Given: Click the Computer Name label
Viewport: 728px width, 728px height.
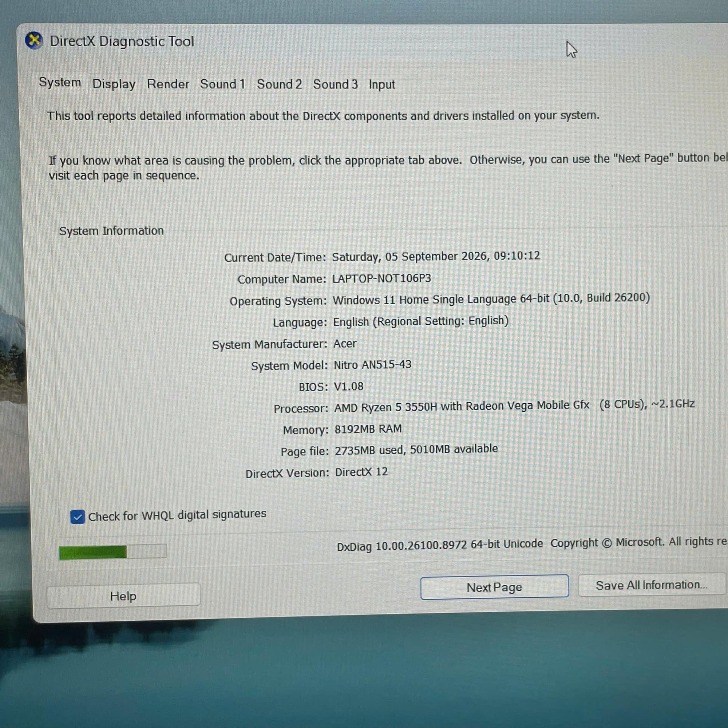Looking at the screenshot, I should [x=282, y=279].
